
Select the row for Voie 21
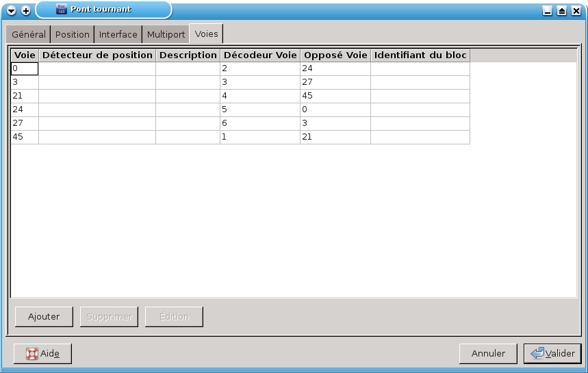click(x=25, y=96)
